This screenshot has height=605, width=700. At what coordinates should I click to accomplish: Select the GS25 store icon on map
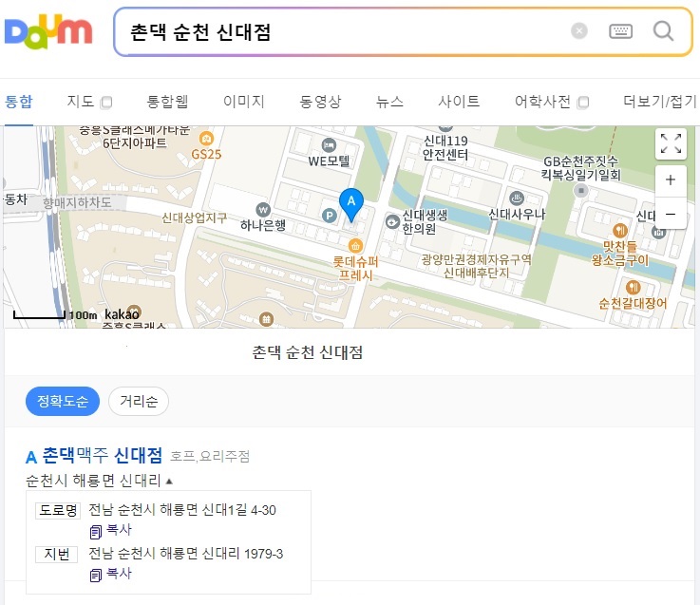point(206,139)
